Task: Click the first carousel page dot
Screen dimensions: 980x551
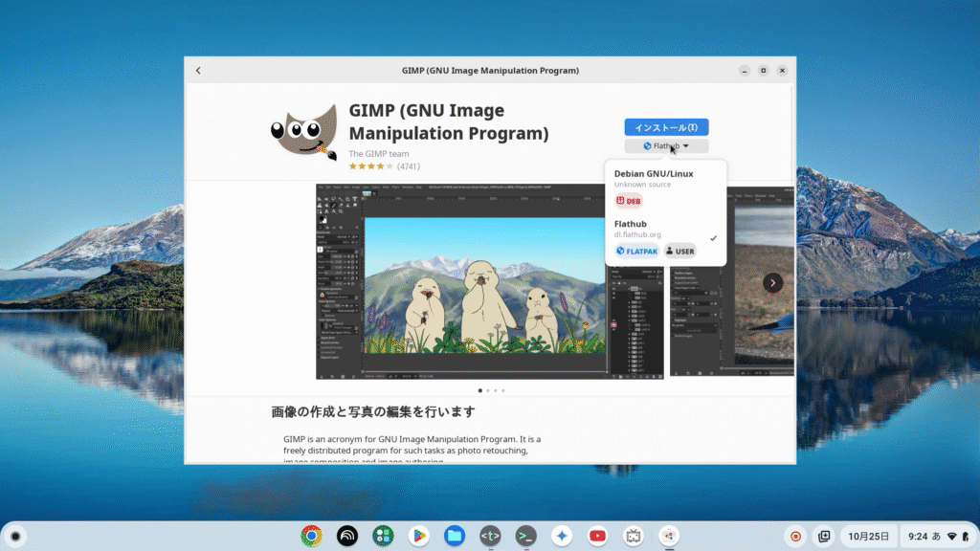Action: point(479,390)
